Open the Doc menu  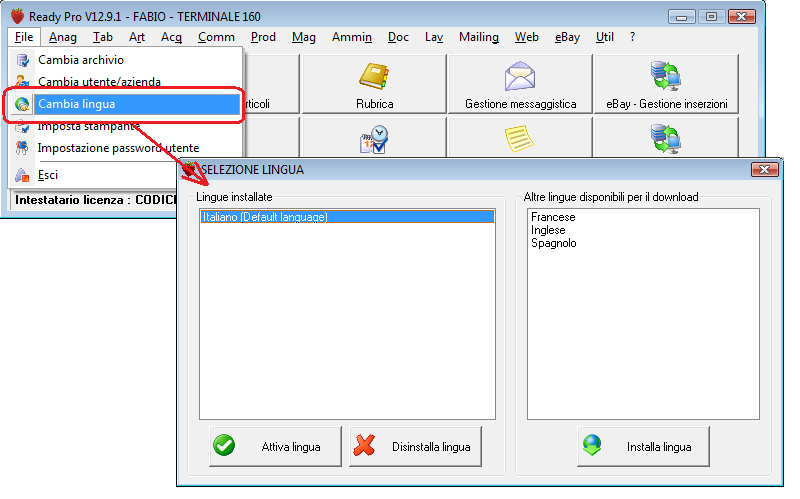[x=398, y=37]
